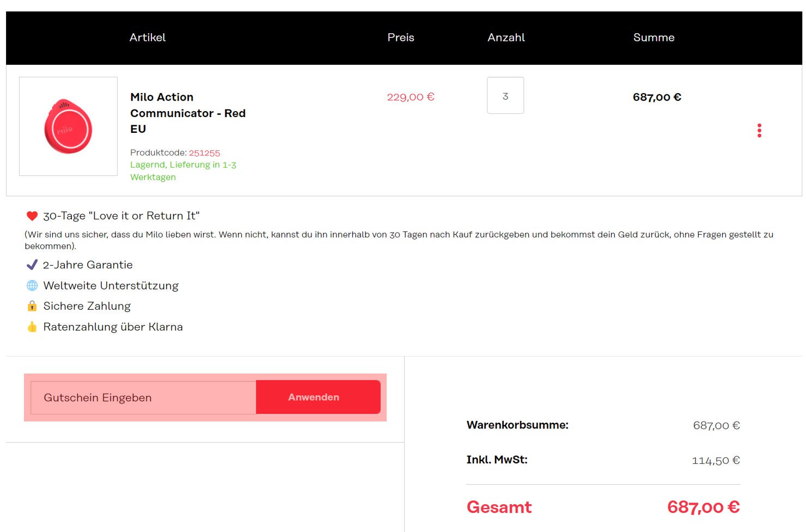Click the padlock icon beside Sichere Zahlung

point(32,306)
